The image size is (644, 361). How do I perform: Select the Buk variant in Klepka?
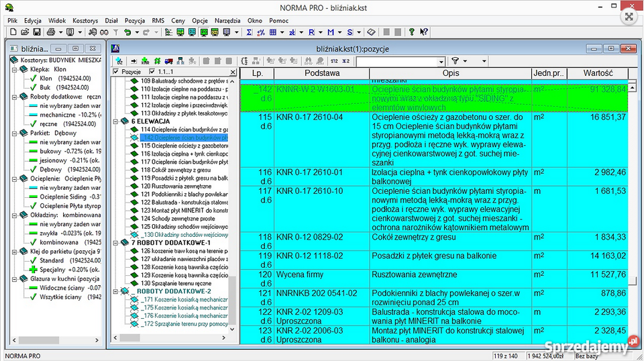45,87
